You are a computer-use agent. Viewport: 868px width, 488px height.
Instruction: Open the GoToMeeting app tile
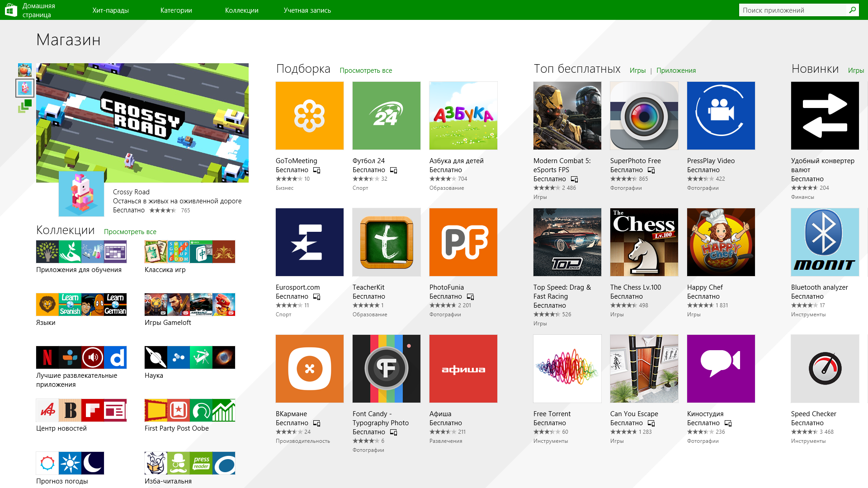[x=310, y=116]
